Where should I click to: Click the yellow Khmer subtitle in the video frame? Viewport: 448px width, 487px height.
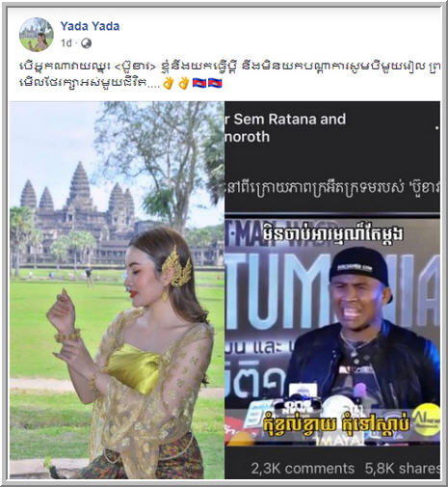[x=335, y=424]
